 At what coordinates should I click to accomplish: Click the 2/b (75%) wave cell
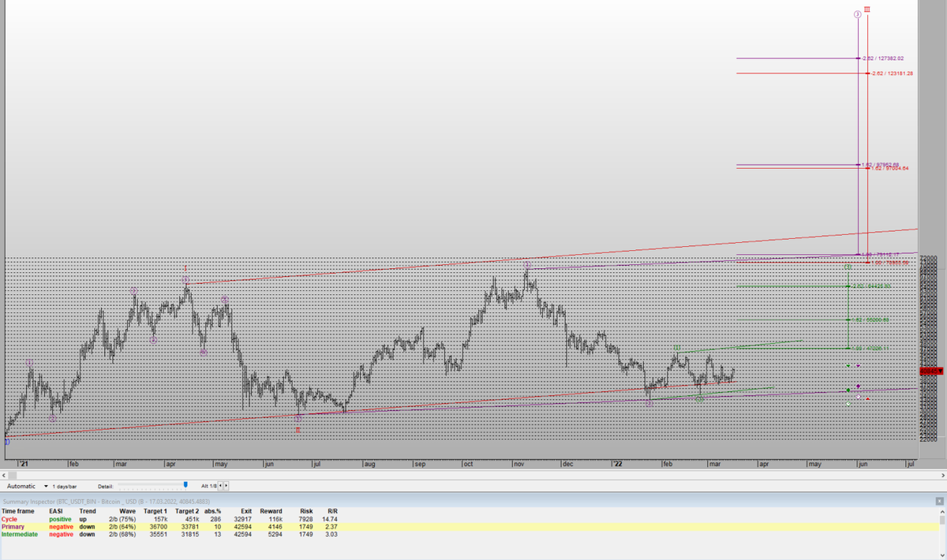[122, 520]
